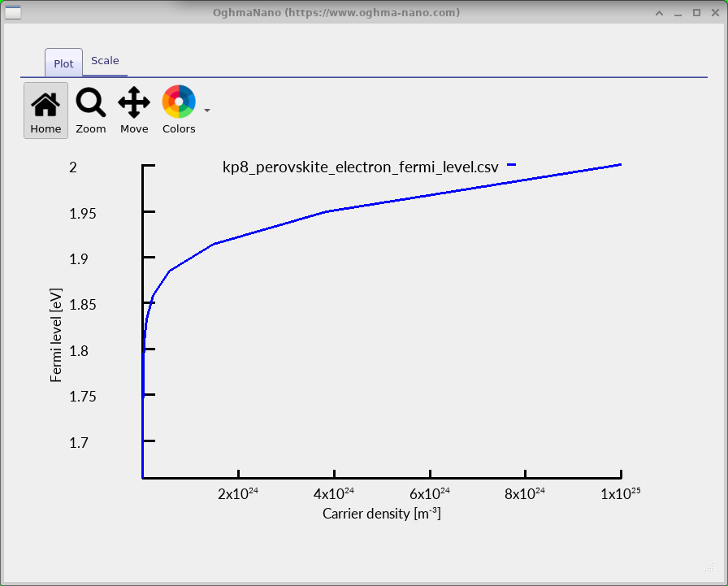The image size is (728, 586).
Task: Roll up window using the title bar arrow
Action: tap(659, 13)
